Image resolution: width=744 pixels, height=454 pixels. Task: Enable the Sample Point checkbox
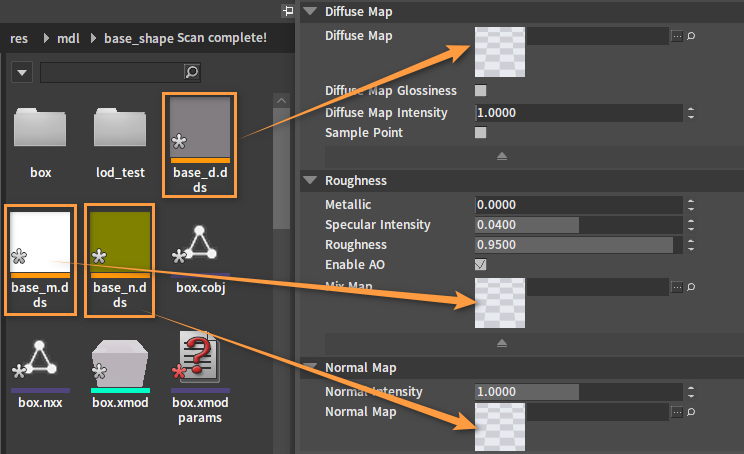point(481,132)
